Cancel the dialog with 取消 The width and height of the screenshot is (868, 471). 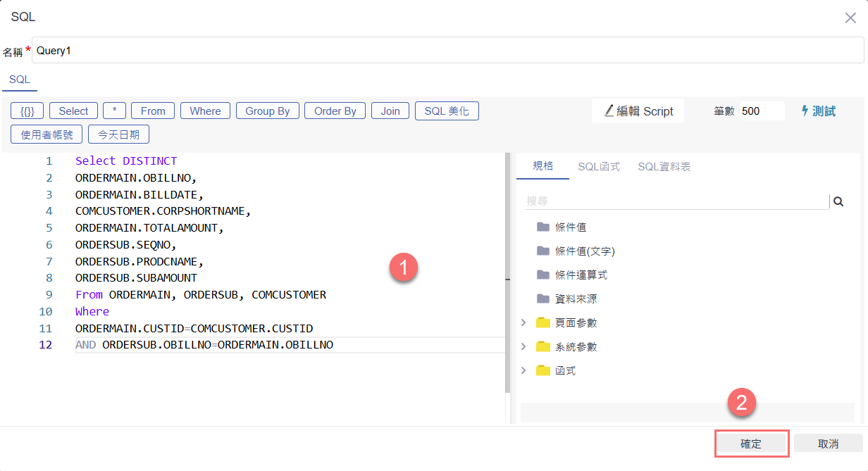tap(828, 444)
